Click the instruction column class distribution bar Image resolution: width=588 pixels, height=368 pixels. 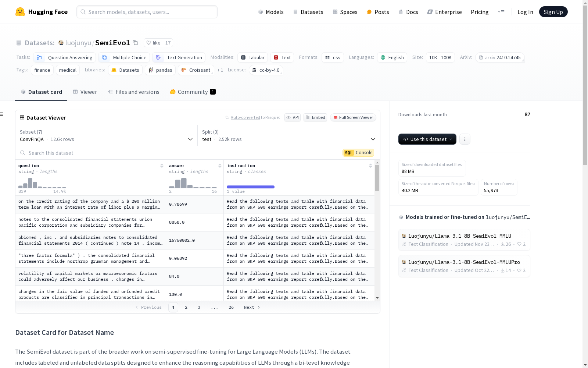point(251,187)
